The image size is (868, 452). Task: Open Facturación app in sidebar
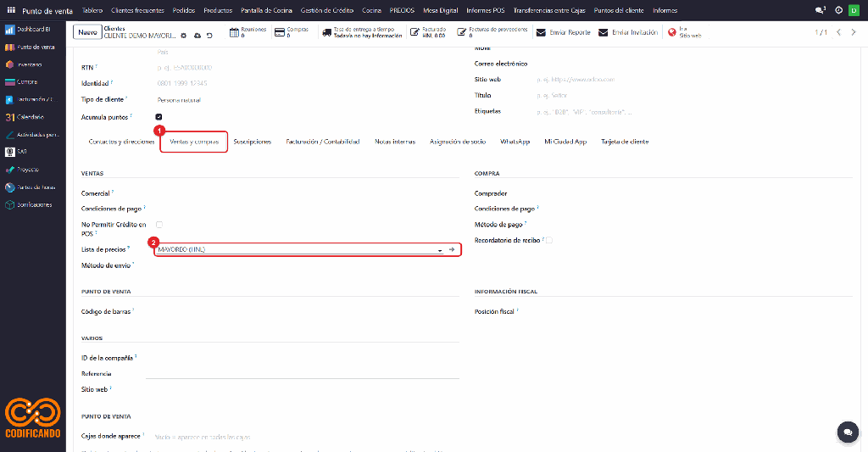coord(33,100)
